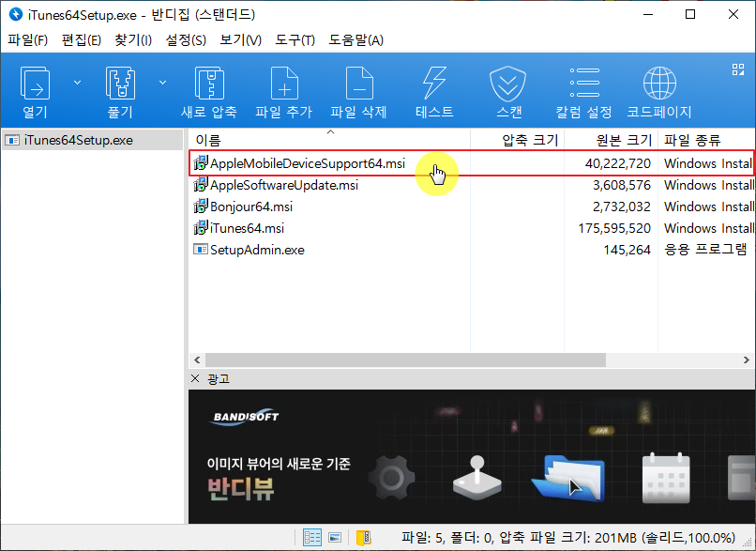Switch to image preview view icon
Screen dimensions: 756x551
pyautogui.click(x=335, y=538)
